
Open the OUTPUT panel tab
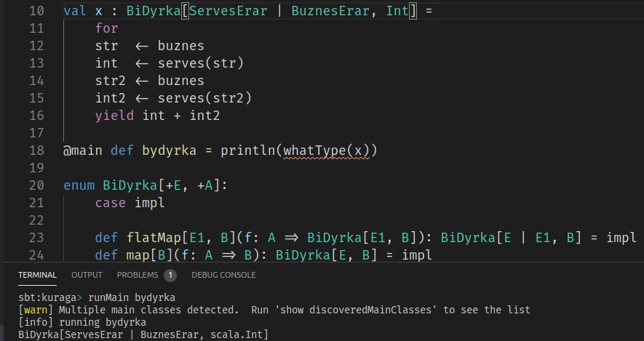(87, 275)
